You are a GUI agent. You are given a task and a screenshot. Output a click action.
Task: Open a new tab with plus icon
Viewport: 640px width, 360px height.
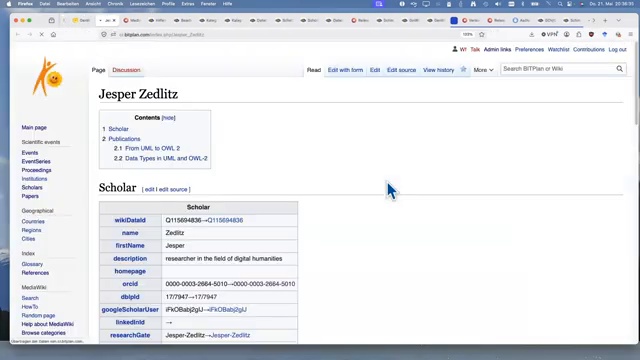[605, 20]
